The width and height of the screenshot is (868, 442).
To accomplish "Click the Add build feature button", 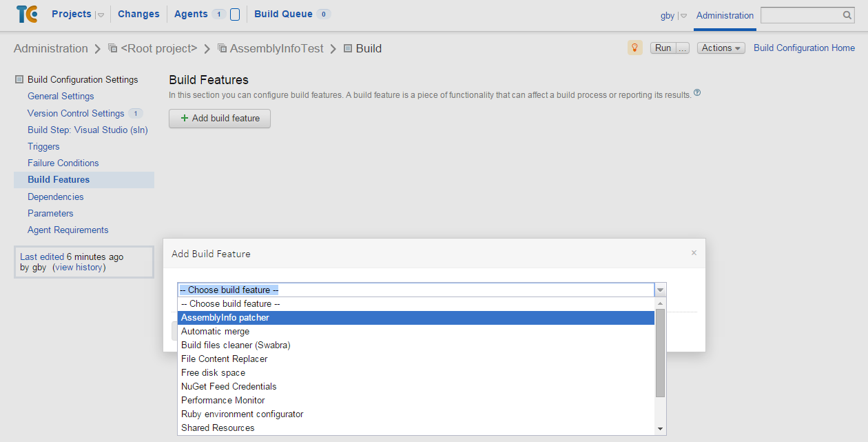I will pyautogui.click(x=220, y=119).
